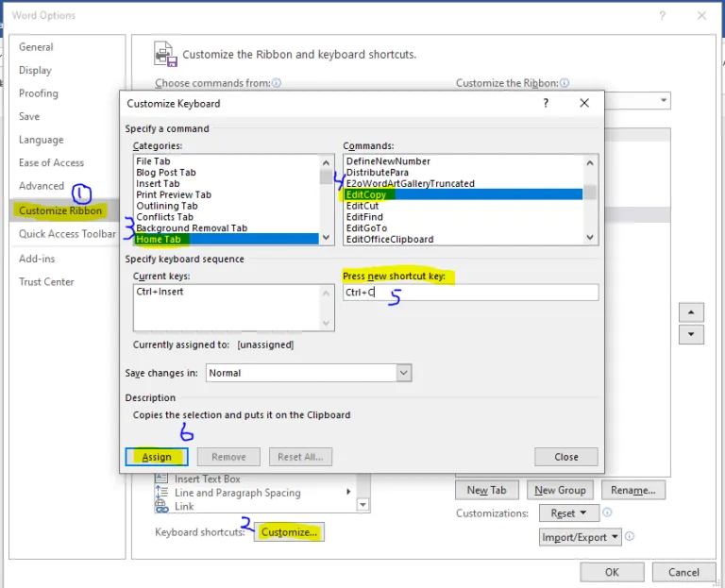This screenshot has width=725, height=588.
Task: Select Home Tab category
Action: 227,239
